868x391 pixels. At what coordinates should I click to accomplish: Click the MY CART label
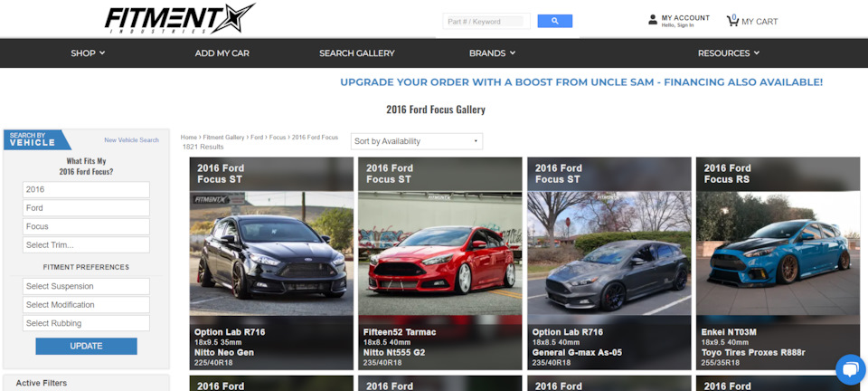(x=759, y=22)
